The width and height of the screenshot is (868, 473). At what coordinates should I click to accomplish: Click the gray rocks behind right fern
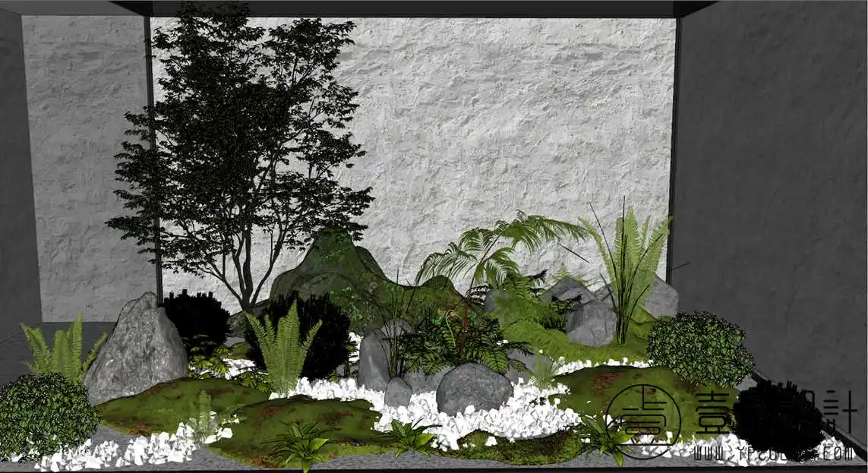pyautogui.click(x=589, y=315)
